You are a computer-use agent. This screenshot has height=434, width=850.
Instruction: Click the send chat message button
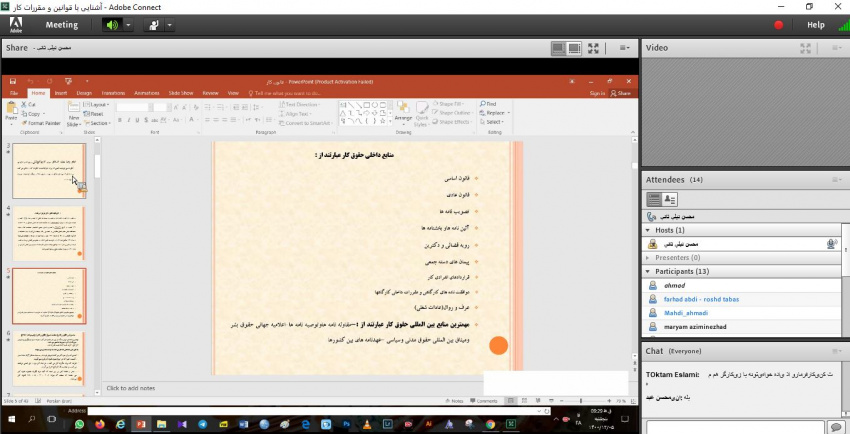[x=835, y=426]
